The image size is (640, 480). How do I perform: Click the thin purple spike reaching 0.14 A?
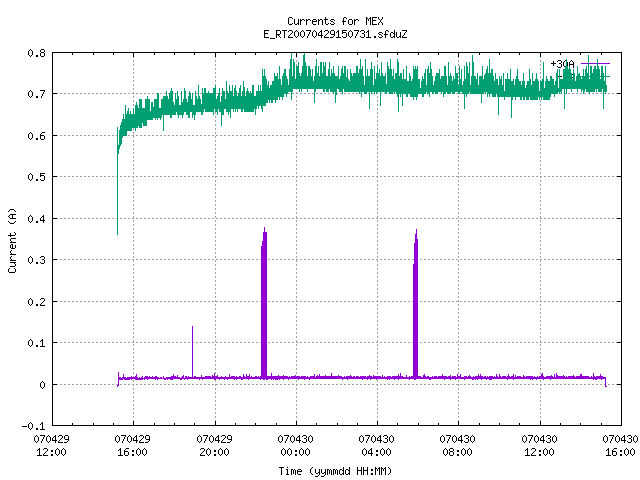[193, 351]
